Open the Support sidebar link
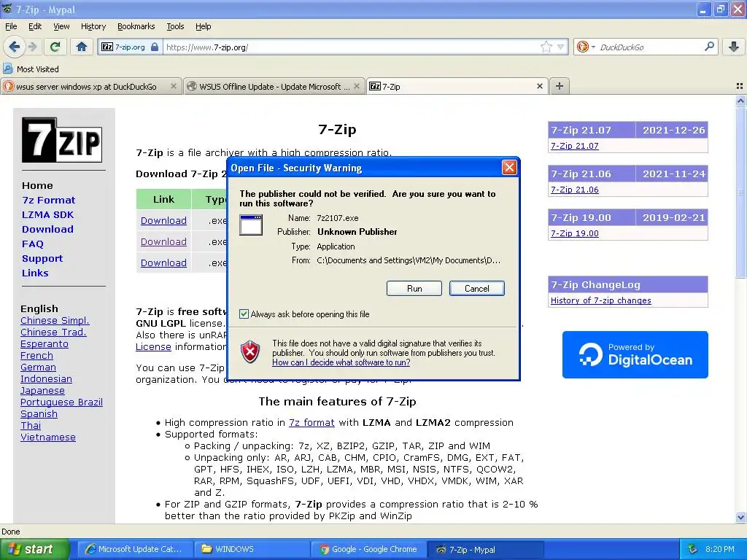The width and height of the screenshot is (747, 560). [42, 259]
